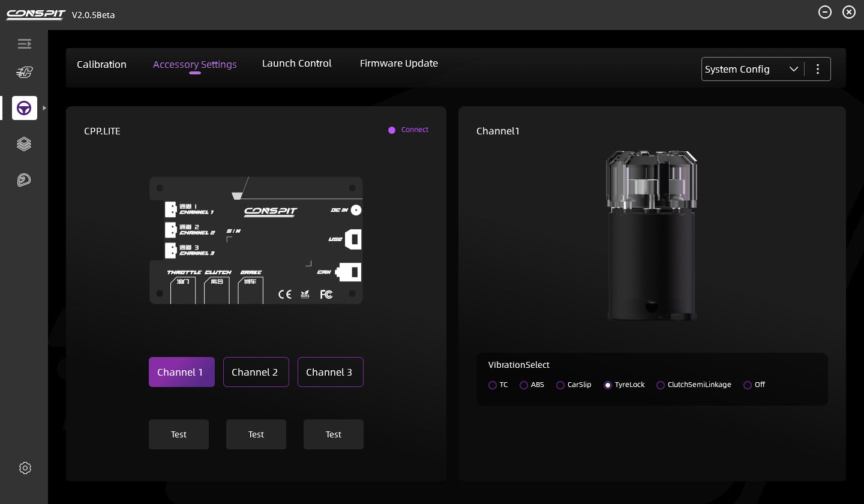Minimize the Conspit window
Viewport: 864px width, 504px height.
coord(825,12)
